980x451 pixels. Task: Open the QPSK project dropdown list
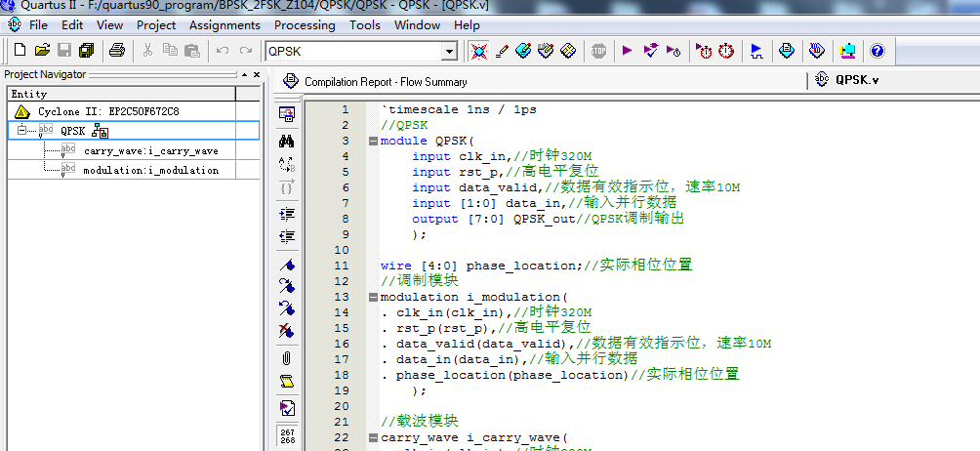449,51
